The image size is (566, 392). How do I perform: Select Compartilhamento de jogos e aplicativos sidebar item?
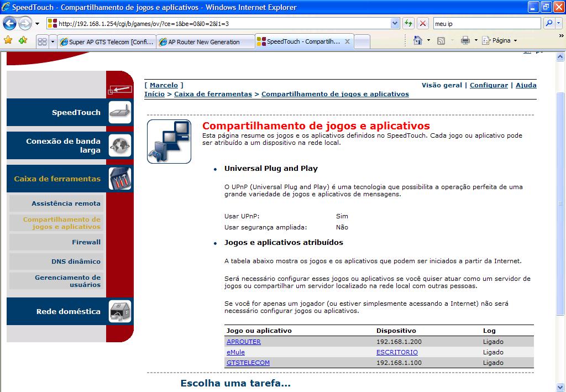click(56, 223)
